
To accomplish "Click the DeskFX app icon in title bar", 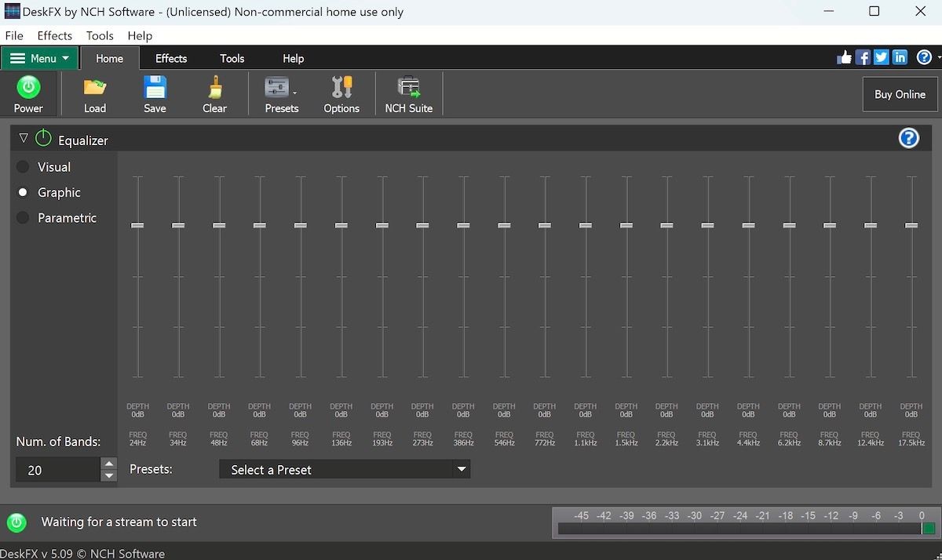I will coord(12,12).
